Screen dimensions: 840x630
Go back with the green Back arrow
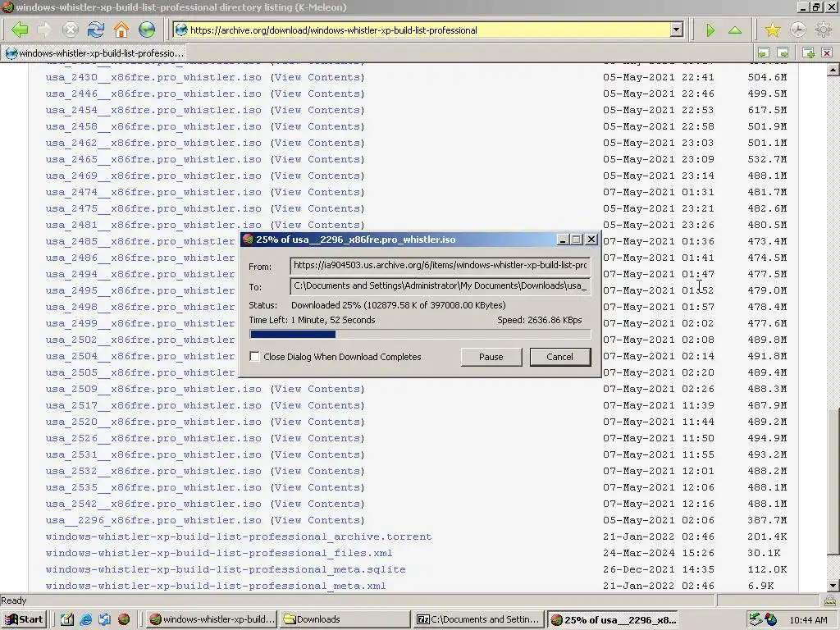point(20,30)
